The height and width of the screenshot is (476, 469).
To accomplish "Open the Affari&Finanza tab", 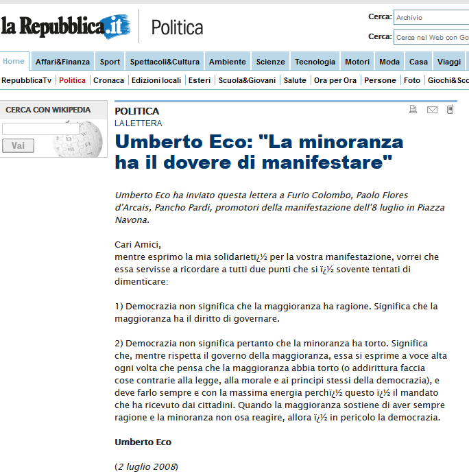I will point(62,62).
